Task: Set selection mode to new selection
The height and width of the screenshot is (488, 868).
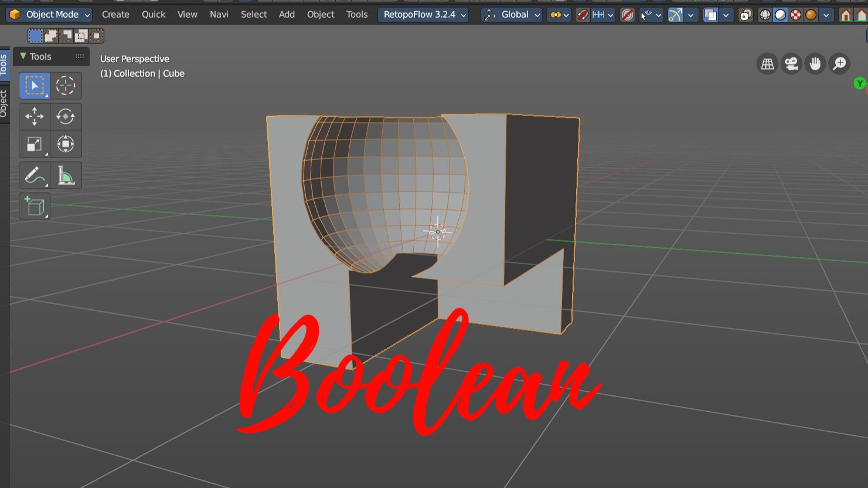Action: 36,36
